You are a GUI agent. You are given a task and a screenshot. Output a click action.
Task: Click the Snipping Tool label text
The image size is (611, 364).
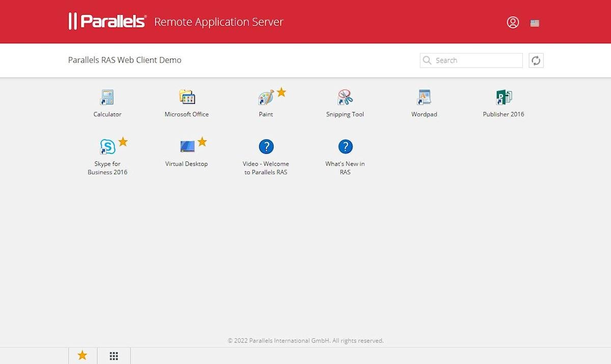coord(345,115)
